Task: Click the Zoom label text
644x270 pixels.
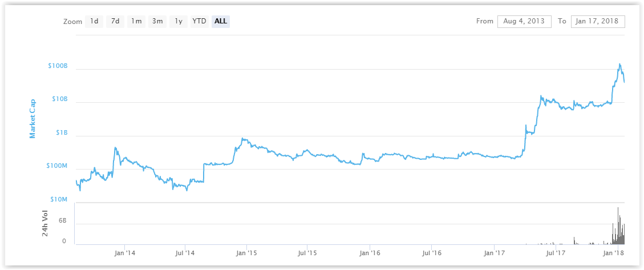Action: (72, 22)
